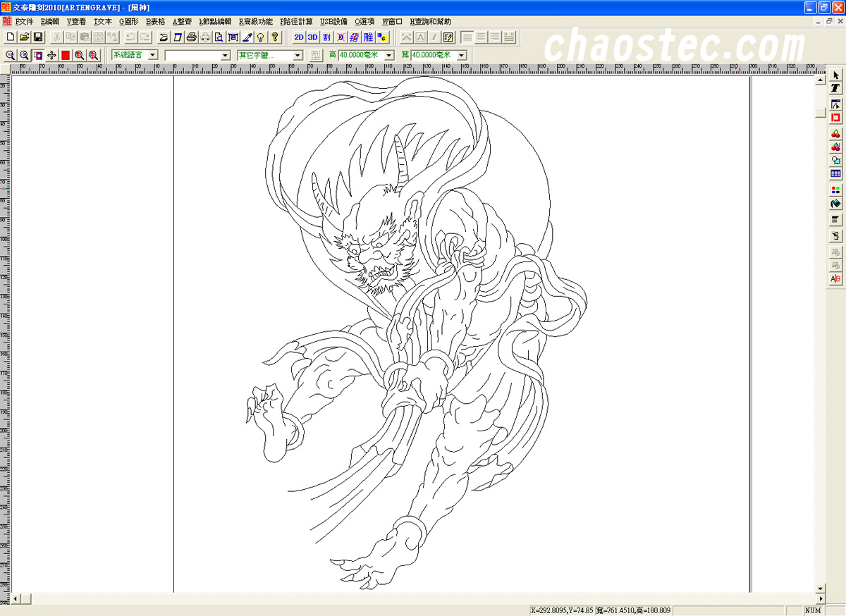Open the G圖形 graphics menu
Screen dimensions: 846x616
pos(129,22)
